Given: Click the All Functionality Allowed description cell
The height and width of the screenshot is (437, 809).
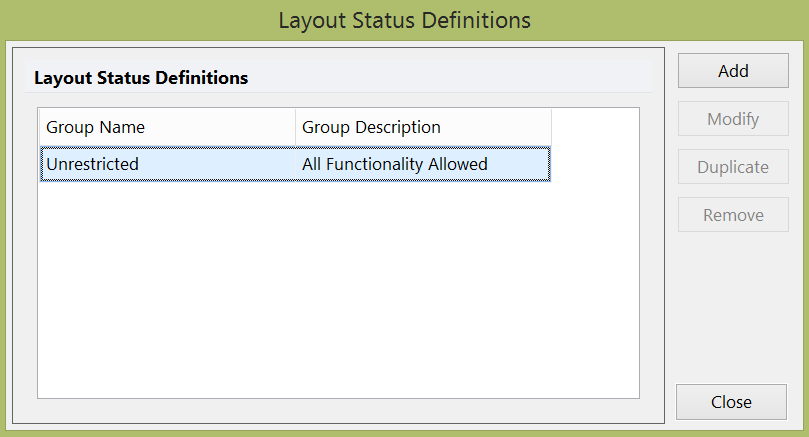Looking at the screenshot, I should tap(394, 164).
